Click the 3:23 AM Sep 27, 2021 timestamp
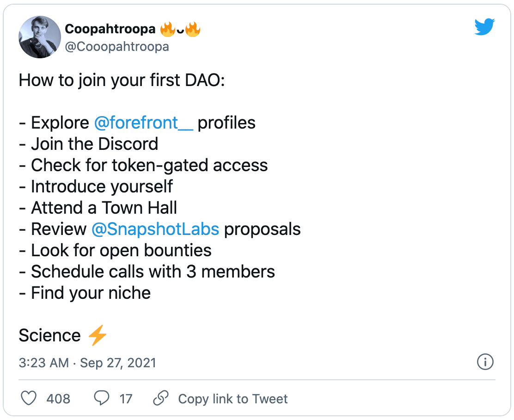This screenshot has width=514, height=420. (87, 363)
